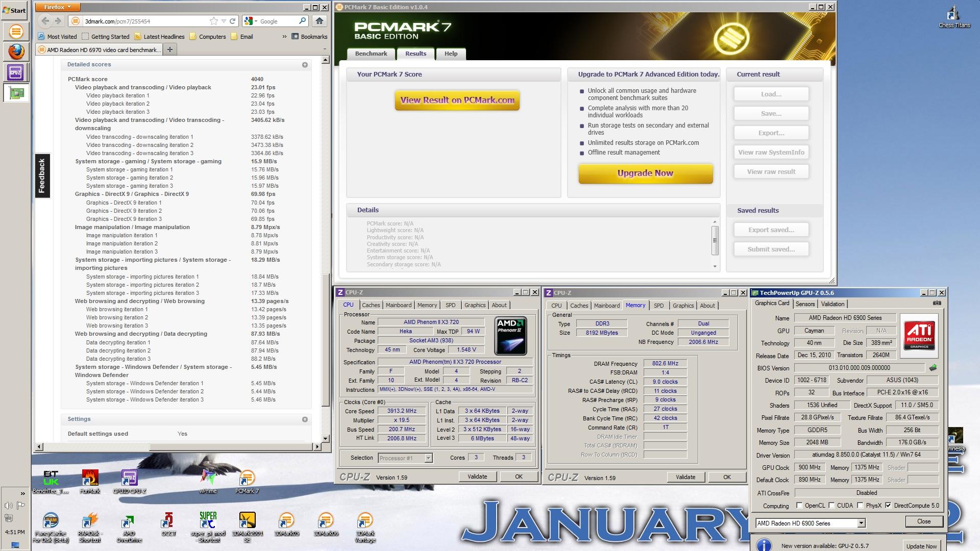Viewport: 980px width, 551px height.
Task: Show more bookmarks toolbar items chevron
Action: (284, 36)
